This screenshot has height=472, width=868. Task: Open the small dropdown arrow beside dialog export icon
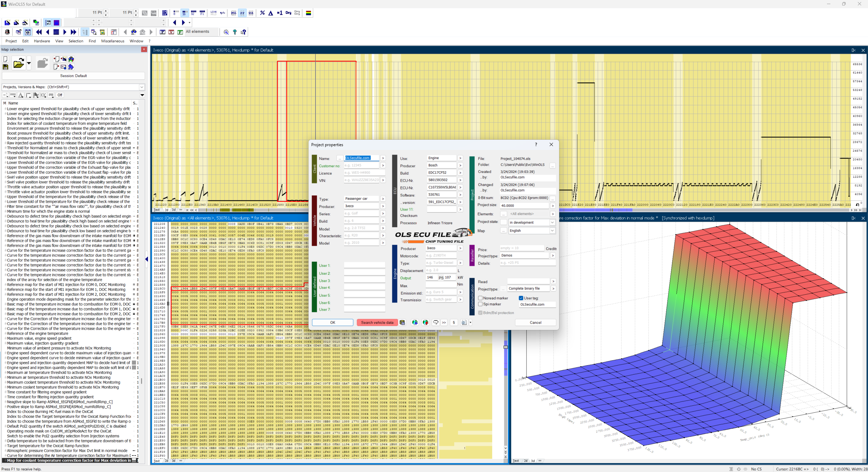coord(470,322)
